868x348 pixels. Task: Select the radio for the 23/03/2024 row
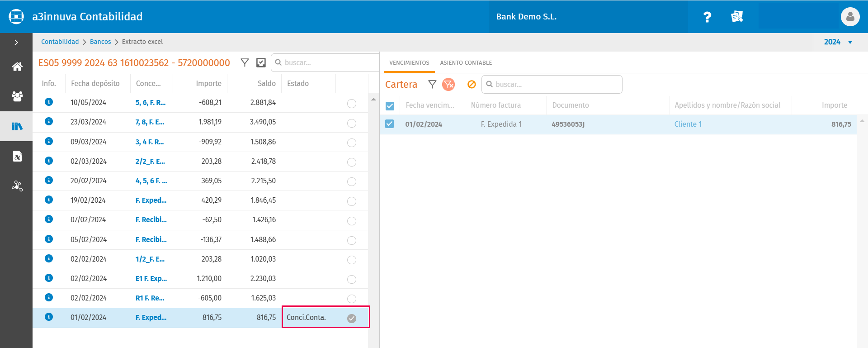point(352,123)
